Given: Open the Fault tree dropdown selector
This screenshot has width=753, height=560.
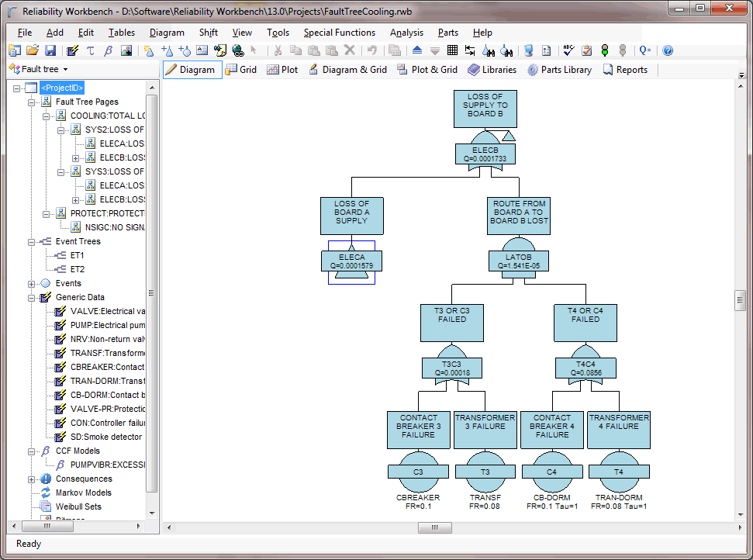Looking at the screenshot, I should tap(39, 69).
